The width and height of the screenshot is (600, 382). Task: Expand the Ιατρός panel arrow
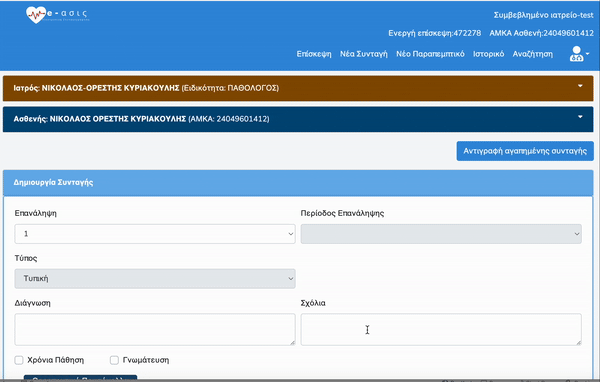[x=580, y=86]
